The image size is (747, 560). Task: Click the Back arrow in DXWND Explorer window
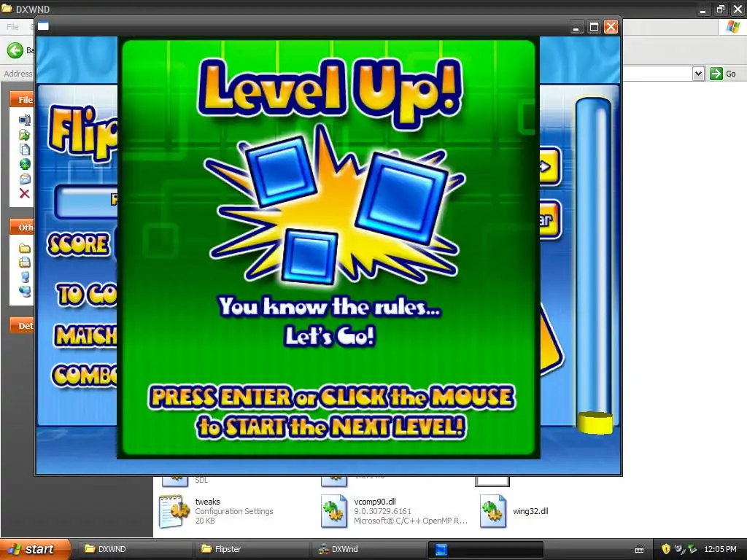(15, 50)
